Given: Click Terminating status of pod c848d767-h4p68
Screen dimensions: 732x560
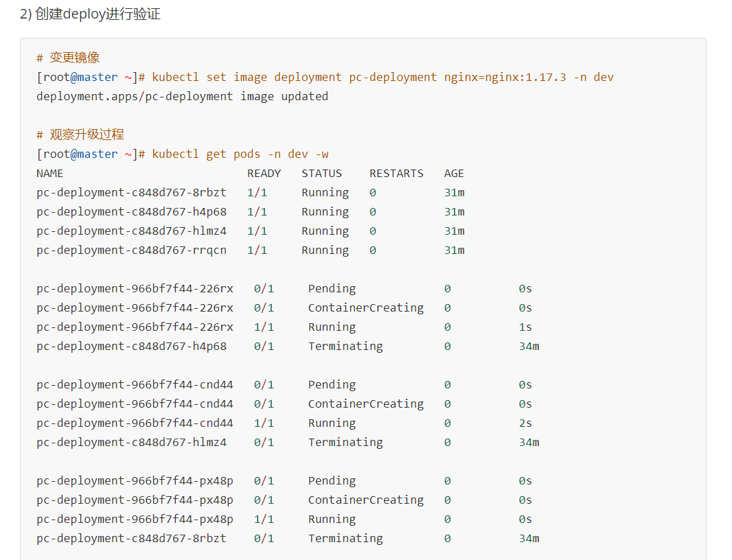Looking at the screenshot, I should (x=345, y=347).
